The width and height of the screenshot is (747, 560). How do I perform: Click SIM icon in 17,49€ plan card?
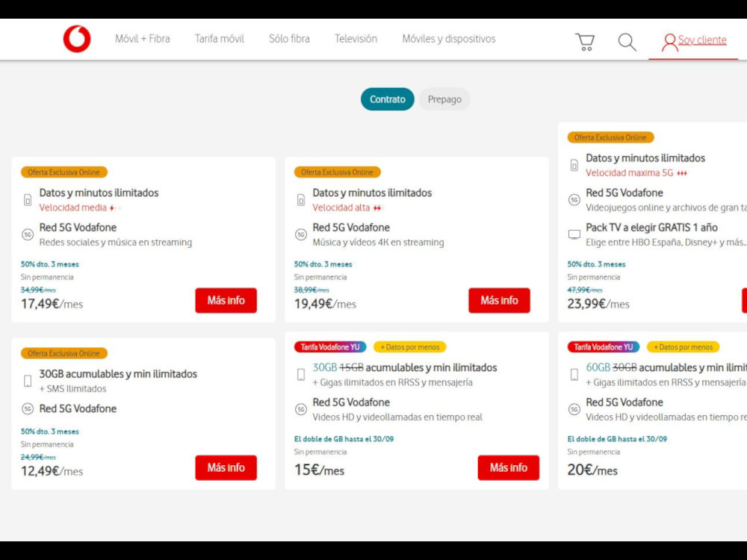[x=28, y=199]
